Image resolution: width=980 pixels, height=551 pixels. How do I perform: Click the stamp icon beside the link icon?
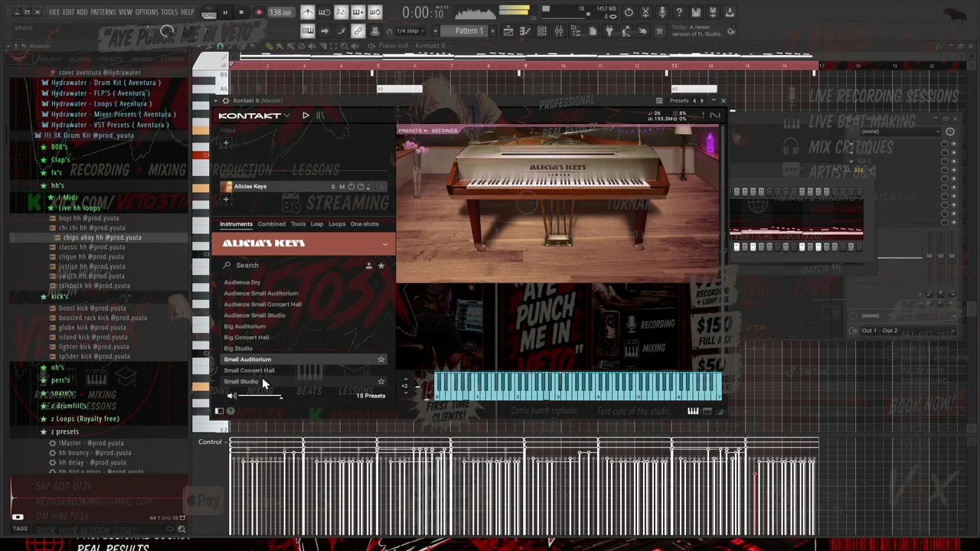375,31
